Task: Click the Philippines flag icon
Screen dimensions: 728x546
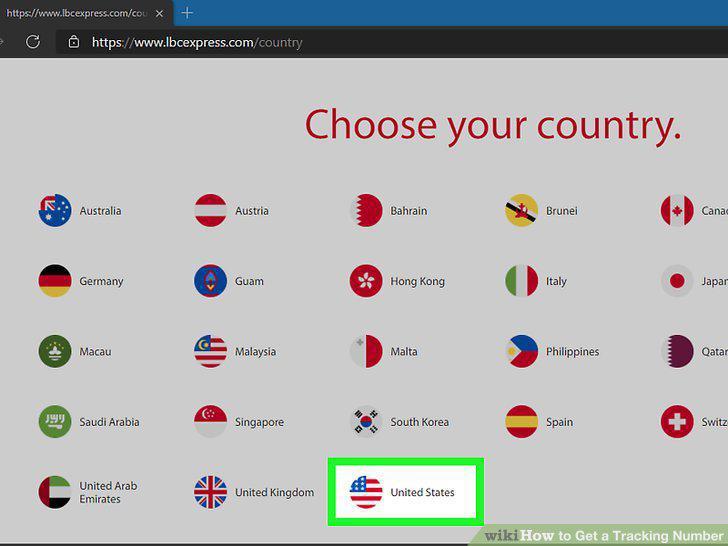Action: [521, 351]
